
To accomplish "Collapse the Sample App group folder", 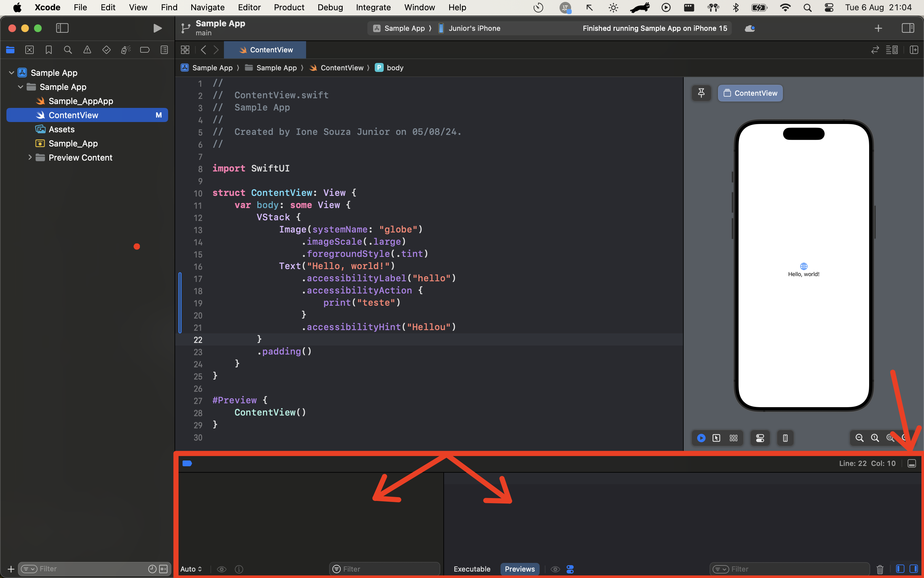I will coord(21,87).
